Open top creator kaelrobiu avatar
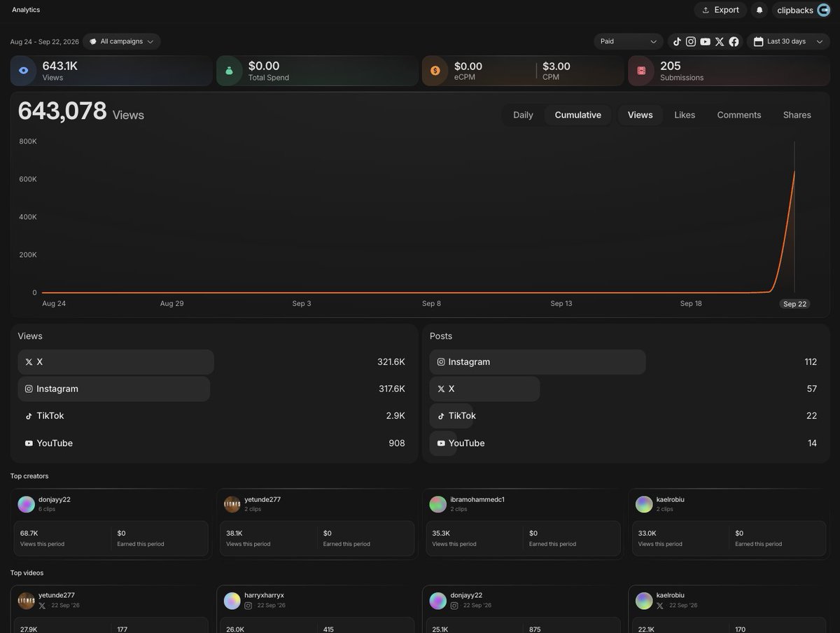Screen dimensions: 840x633 [x=644, y=504]
